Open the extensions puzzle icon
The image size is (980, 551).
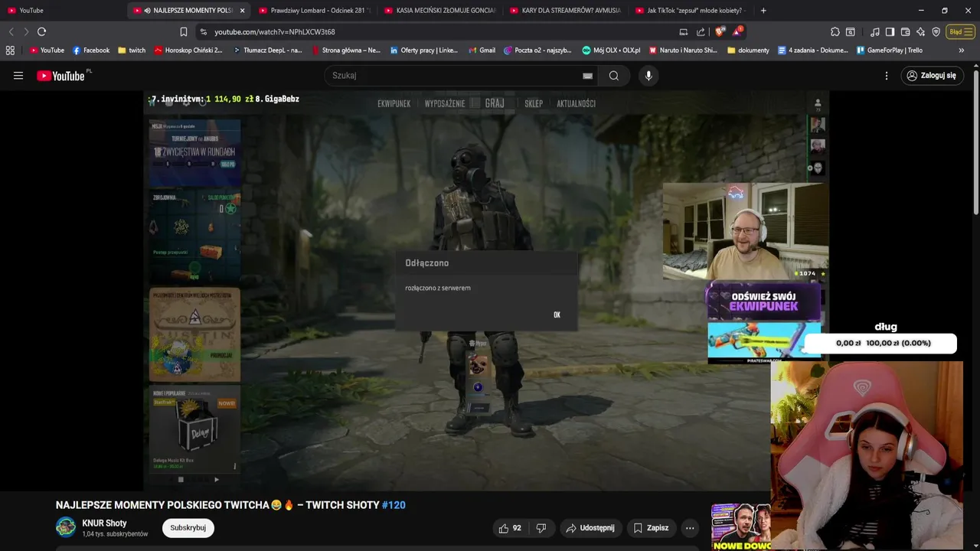[835, 31]
